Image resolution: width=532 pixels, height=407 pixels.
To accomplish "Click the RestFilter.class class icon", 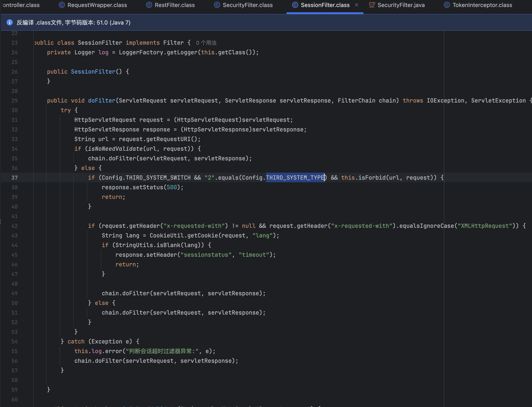I will 149,5.
